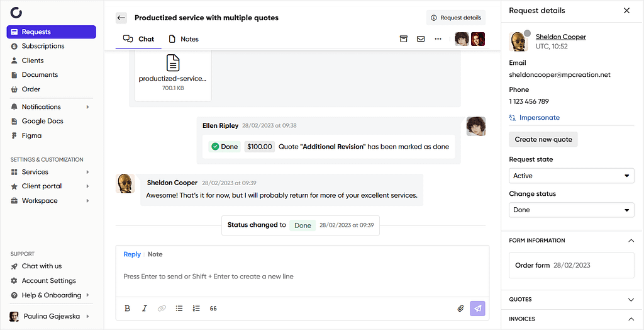This screenshot has width=644, height=330.
Task: Collapse the Form Information section
Action: (x=631, y=241)
